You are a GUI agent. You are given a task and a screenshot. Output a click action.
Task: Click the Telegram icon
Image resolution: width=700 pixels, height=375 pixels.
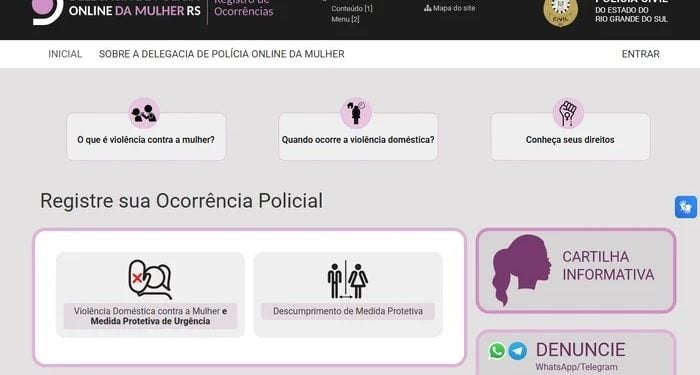tap(517, 351)
